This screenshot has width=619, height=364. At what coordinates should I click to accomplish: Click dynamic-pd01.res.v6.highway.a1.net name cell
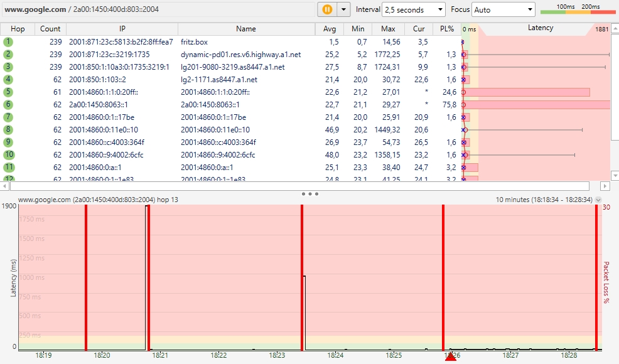pyautogui.click(x=240, y=55)
